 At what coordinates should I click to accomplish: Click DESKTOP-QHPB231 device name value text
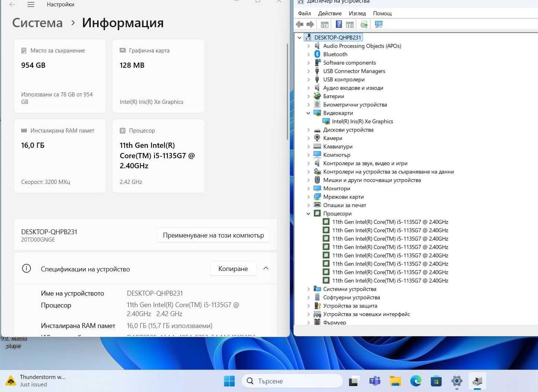click(155, 293)
